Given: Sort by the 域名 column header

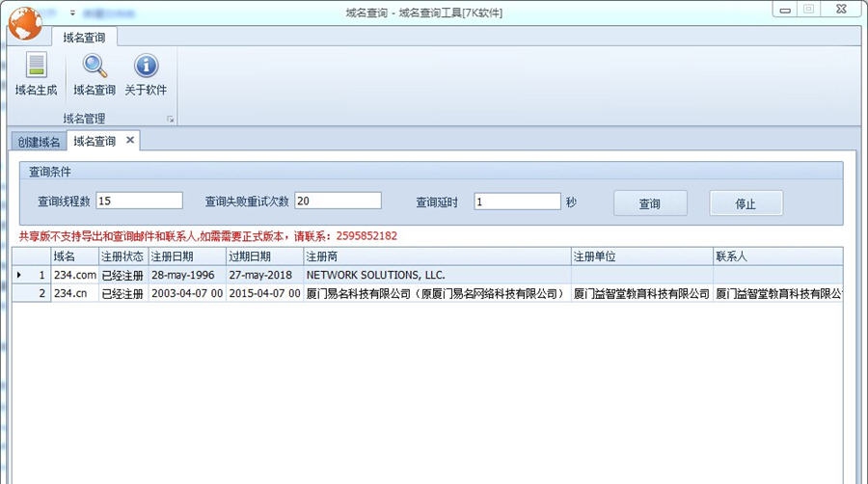Looking at the screenshot, I should point(74,256).
